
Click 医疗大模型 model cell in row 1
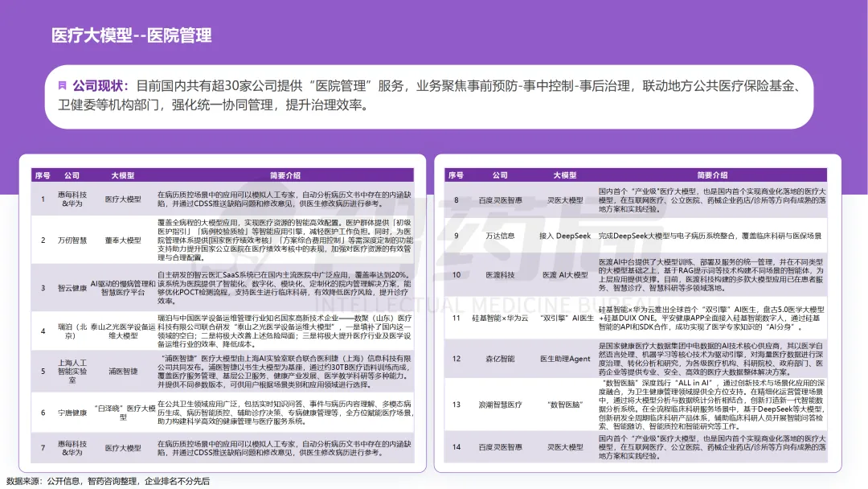(123, 199)
